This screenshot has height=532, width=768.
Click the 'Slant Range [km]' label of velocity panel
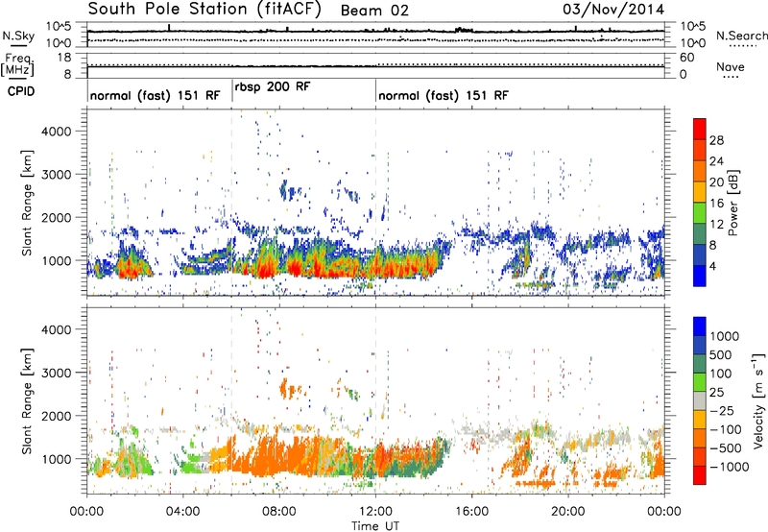pos(27,400)
